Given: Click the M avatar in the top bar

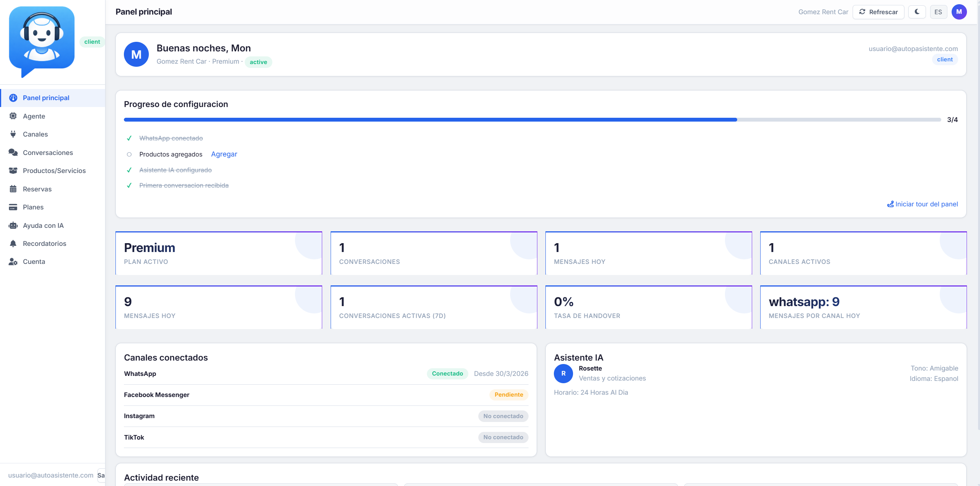Looking at the screenshot, I should (959, 12).
